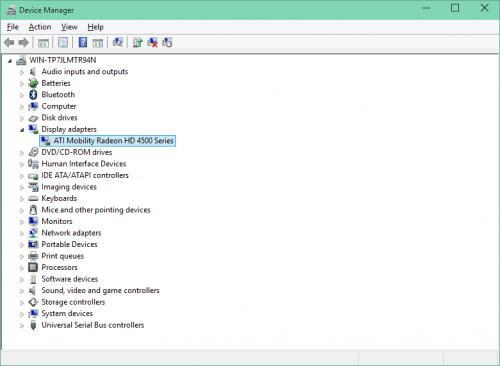500x366 pixels.
Task: Select the System devices label
Action: click(x=67, y=314)
